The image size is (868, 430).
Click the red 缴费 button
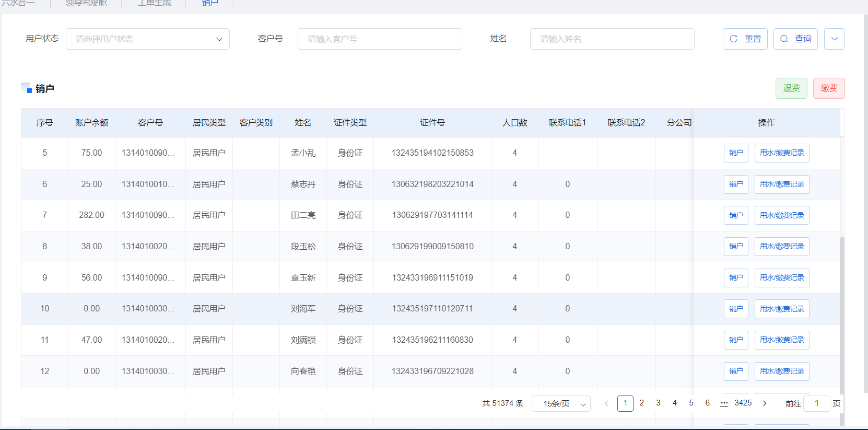(x=829, y=88)
